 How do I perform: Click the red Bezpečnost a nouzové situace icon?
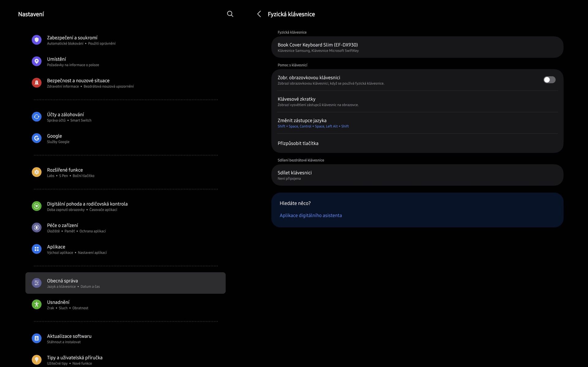[x=36, y=83]
